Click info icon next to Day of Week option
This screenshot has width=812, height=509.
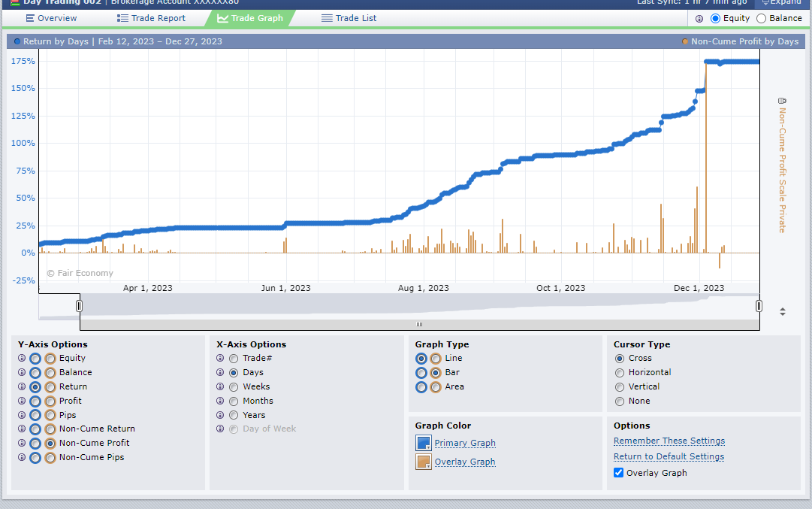pos(220,429)
